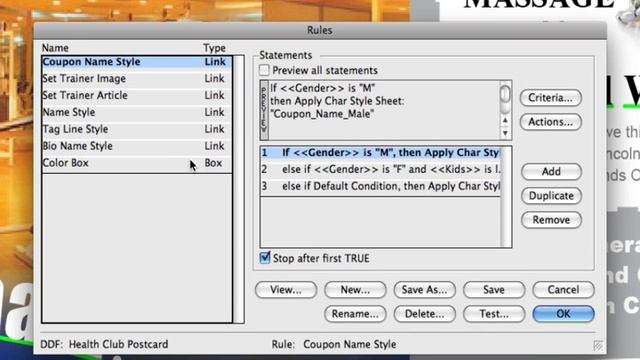The width and height of the screenshot is (640, 360).
Task: Open the Actions dialog
Action: tap(550, 122)
